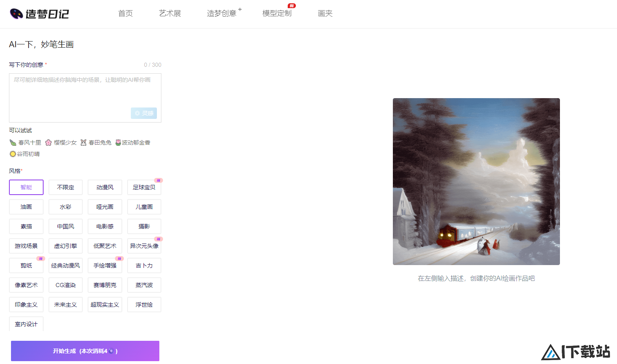
Task: Open the 模型定制 navigation tab
Action: tap(277, 13)
